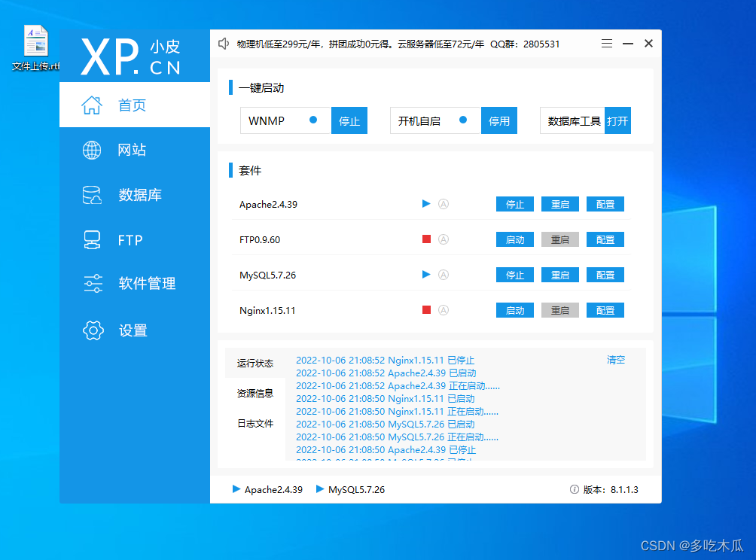This screenshot has height=560, width=756.
Task: Stop Apache2.4.39 service
Action: [x=515, y=204]
